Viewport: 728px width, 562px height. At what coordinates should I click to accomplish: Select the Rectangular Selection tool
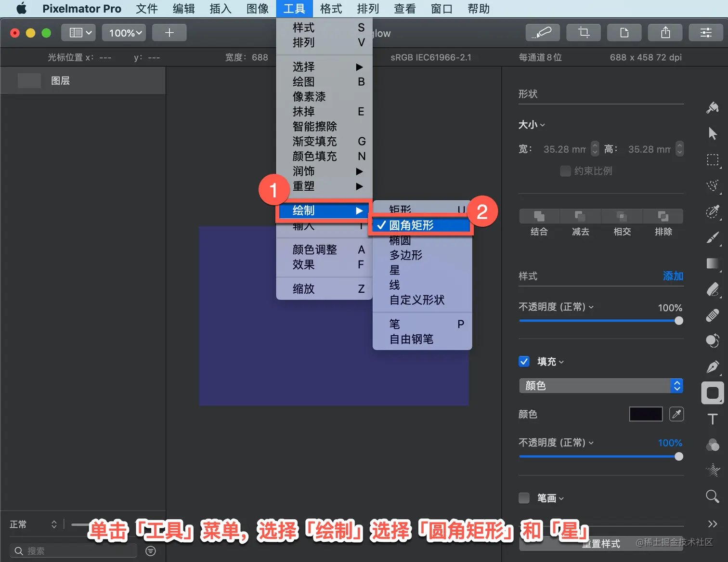(713, 160)
